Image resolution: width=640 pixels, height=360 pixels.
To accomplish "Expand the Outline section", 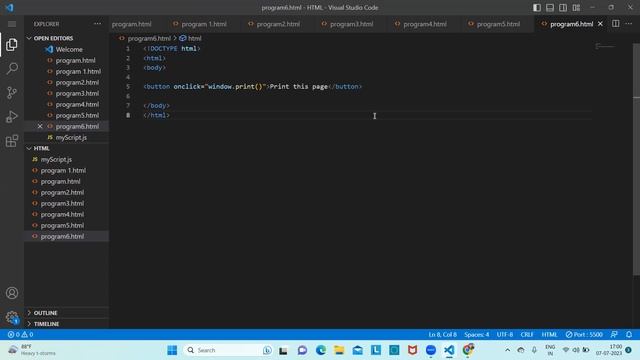I will 66,313.
